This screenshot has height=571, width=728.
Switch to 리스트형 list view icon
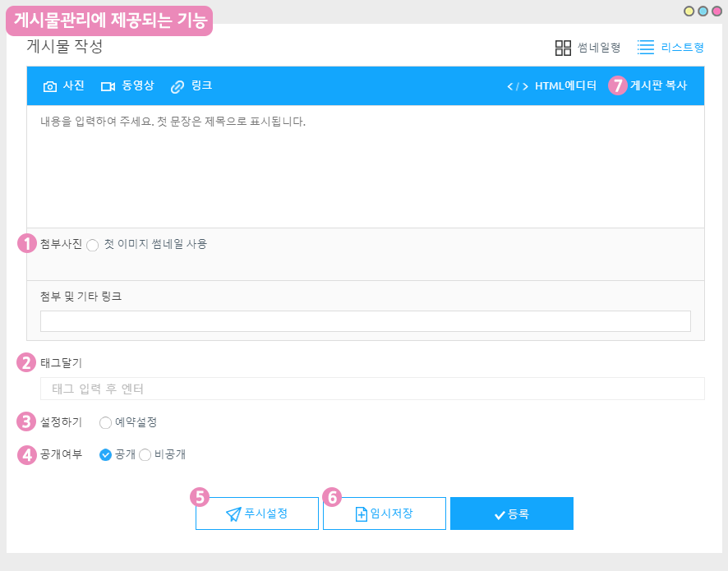point(646,48)
